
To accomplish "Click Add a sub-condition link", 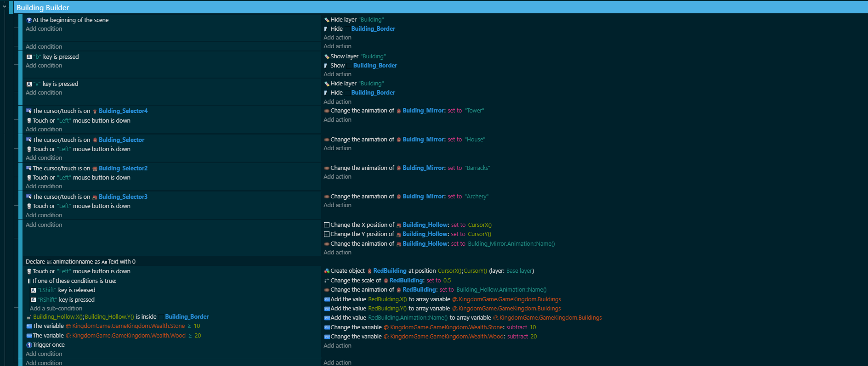I will [56, 309].
